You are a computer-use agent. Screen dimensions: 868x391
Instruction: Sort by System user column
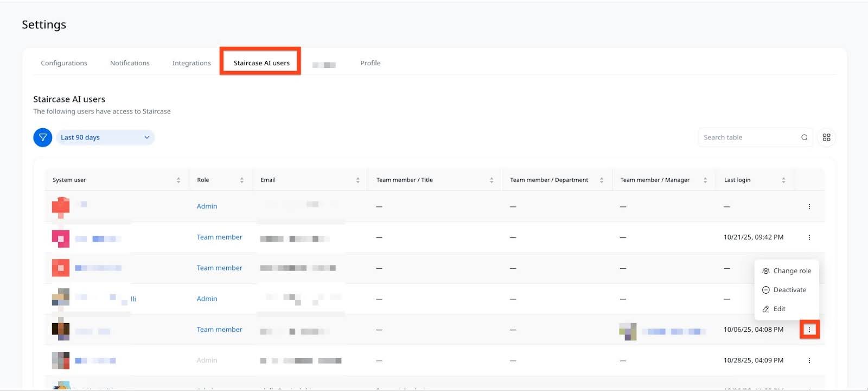[x=178, y=180]
